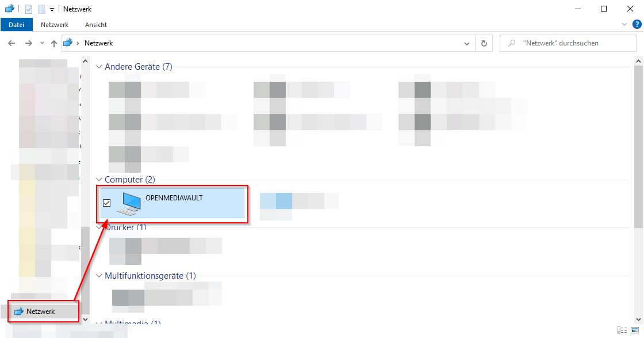Collapse the Multifunktionsgeräte group

99,276
